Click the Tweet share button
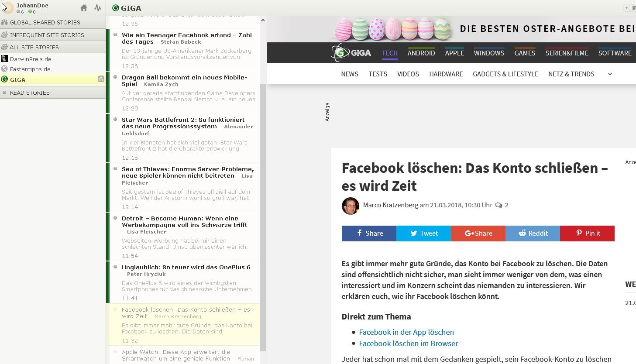The height and width of the screenshot is (364, 636). point(423,234)
